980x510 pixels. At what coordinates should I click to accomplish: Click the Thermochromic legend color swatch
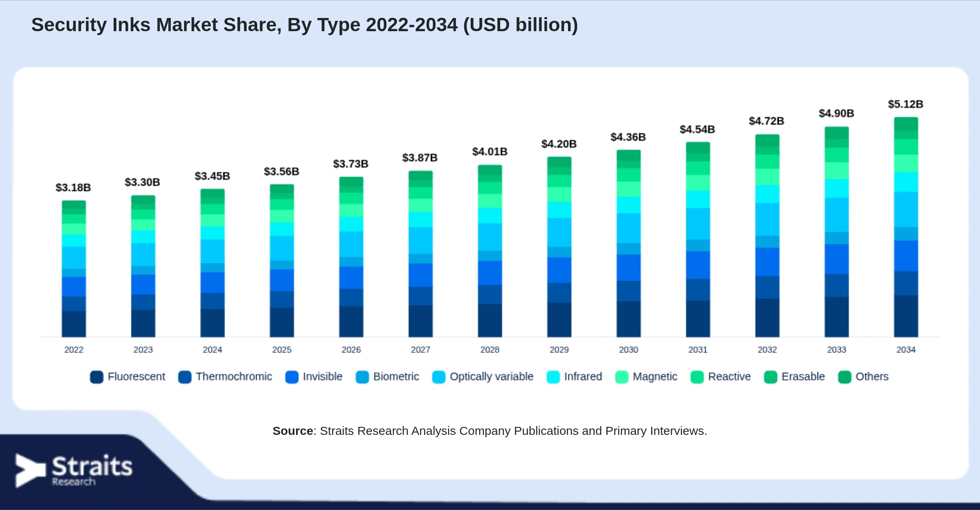185,377
